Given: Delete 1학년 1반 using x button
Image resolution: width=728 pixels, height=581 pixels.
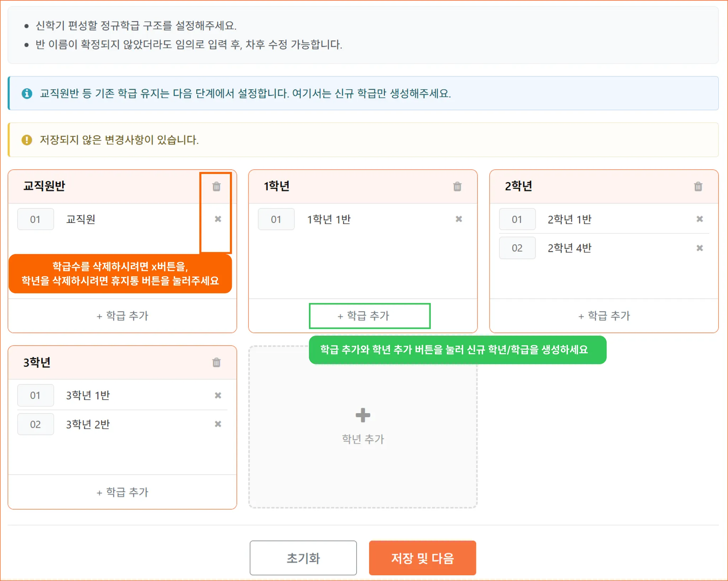Looking at the screenshot, I should (459, 219).
